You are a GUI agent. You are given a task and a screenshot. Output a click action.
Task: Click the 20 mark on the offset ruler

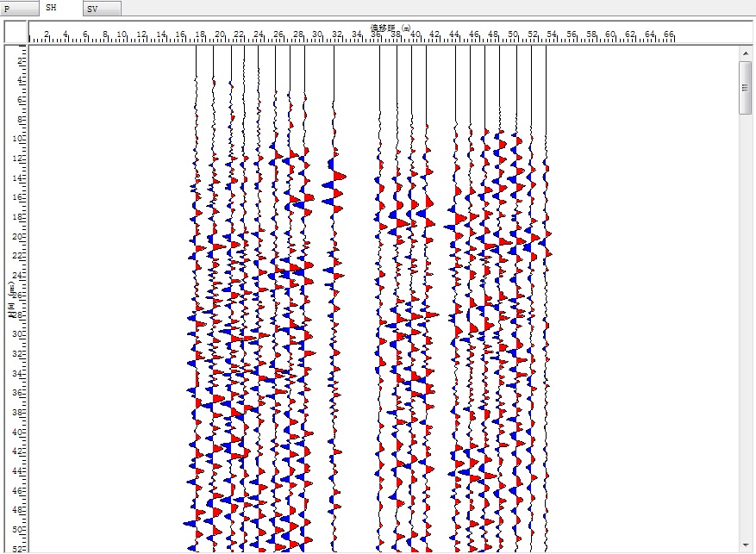[x=220, y=35]
